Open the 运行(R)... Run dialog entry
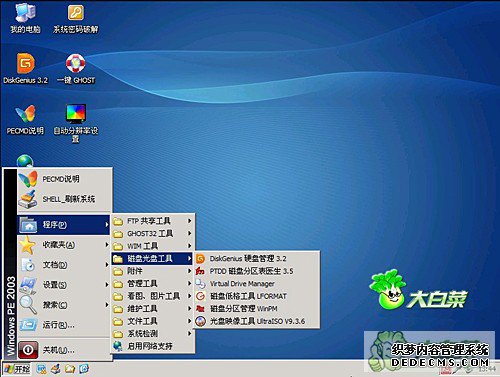Screen dimensions: 500x377 click(64, 325)
